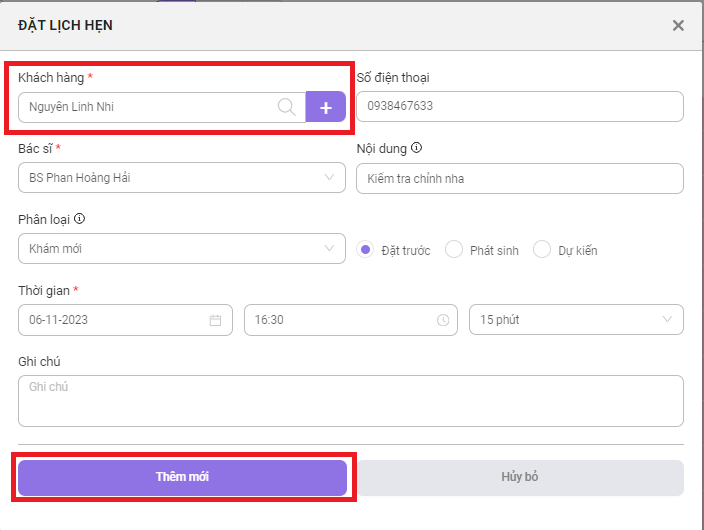
Task: Select the Đặt trước radio option
Action: pyautogui.click(x=365, y=249)
